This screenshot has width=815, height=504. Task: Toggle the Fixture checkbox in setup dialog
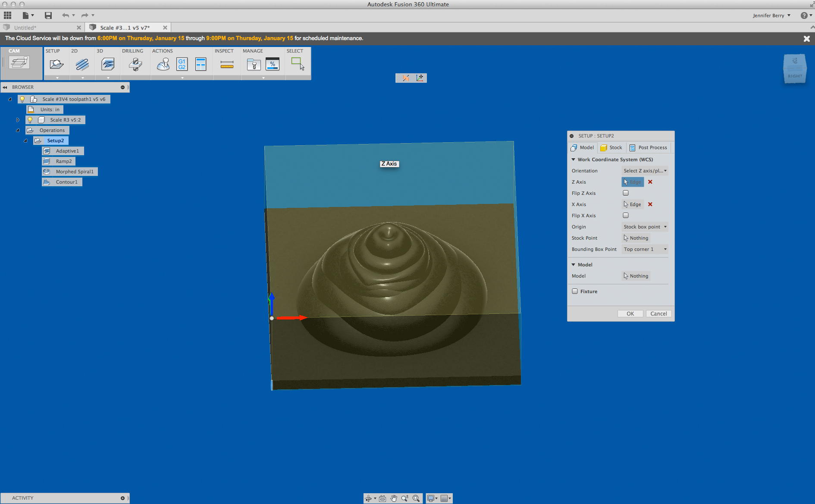pyautogui.click(x=575, y=291)
